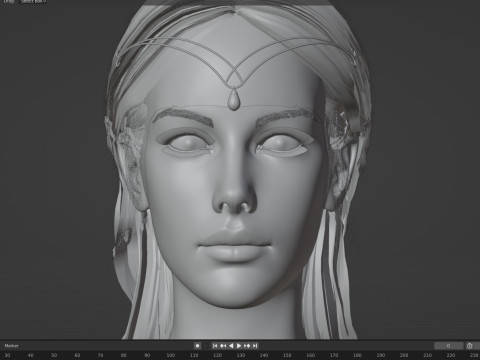Click frame 200 on the timeline ruler

404,355
